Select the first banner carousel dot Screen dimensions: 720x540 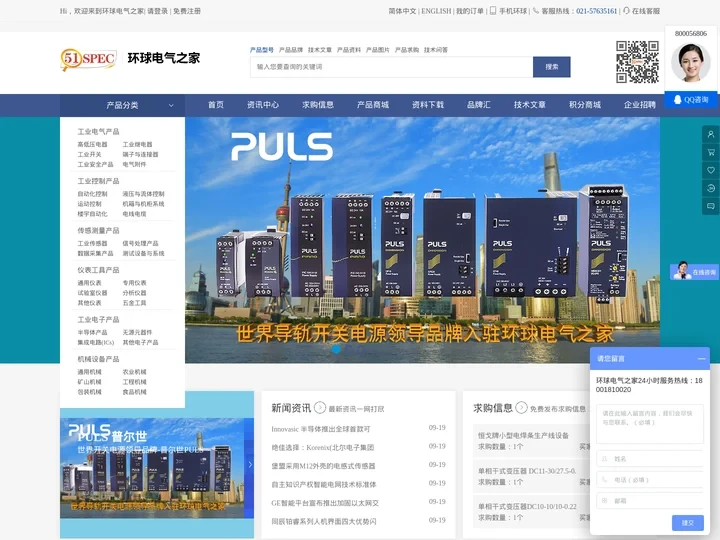336,349
